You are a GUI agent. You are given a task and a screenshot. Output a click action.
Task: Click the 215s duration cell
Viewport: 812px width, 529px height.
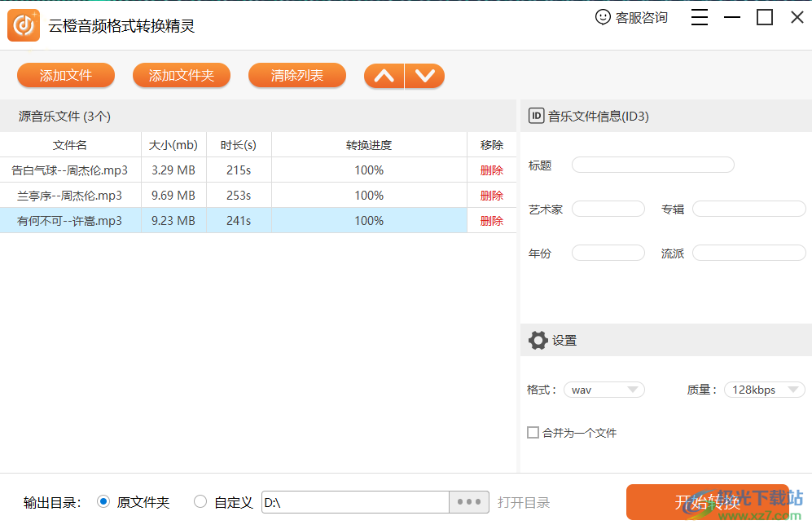click(x=238, y=170)
